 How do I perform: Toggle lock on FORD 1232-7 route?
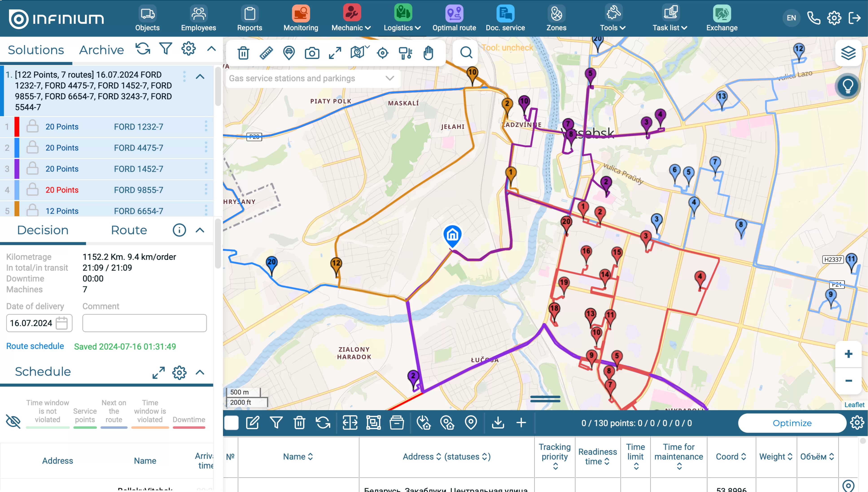click(x=33, y=126)
